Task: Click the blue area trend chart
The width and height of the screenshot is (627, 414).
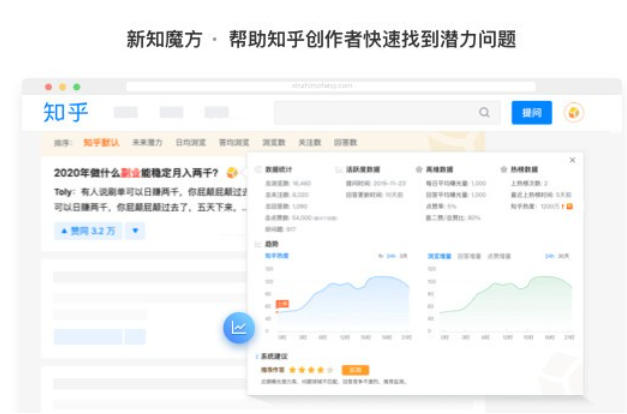Action: (x=343, y=303)
